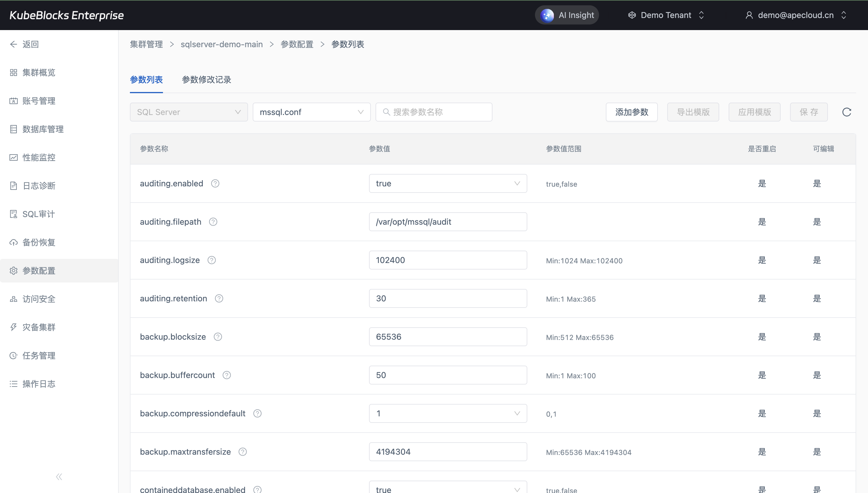The height and width of the screenshot is (493, 868).
Task: Click the auditing.logsize value field
Action: [447, 260]
